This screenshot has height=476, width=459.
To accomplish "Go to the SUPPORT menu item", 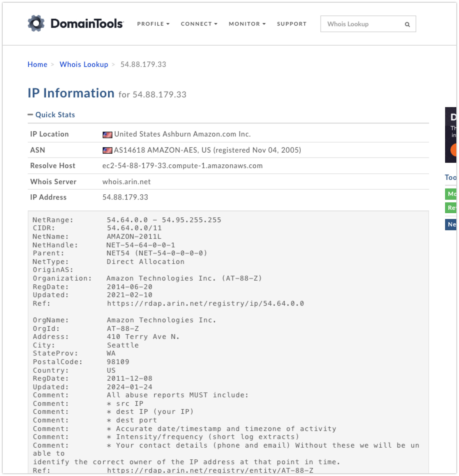I will coord(292,24).
